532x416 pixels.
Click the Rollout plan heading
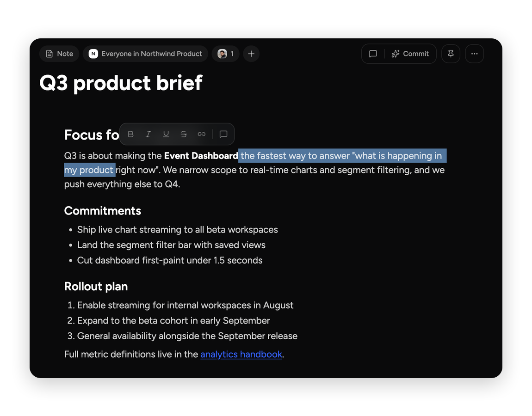pyautogui.click(x=96, y=287)
